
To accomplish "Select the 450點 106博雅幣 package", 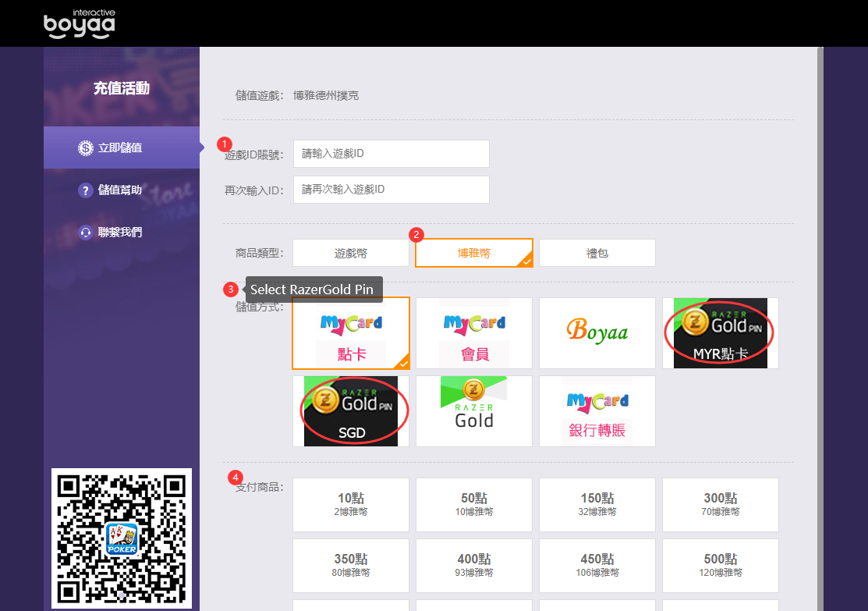I will (x=597, y=566).
